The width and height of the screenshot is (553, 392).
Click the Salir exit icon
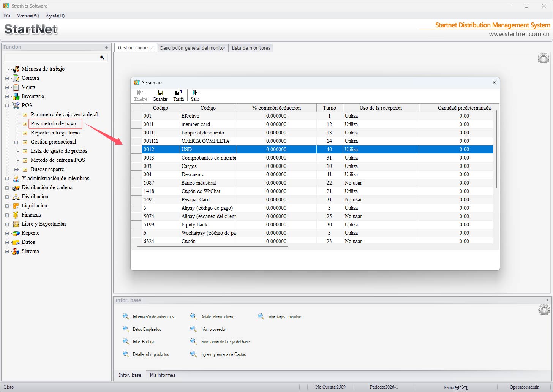(x=195, y=93)
